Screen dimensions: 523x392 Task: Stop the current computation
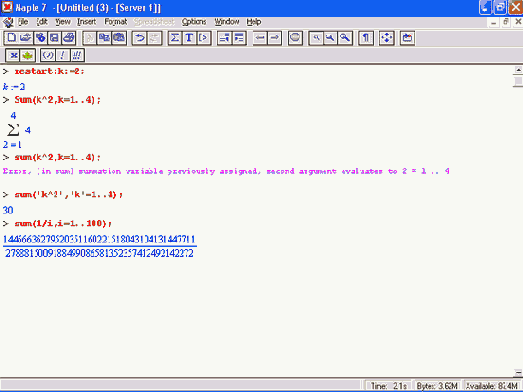tap(295, 38)
